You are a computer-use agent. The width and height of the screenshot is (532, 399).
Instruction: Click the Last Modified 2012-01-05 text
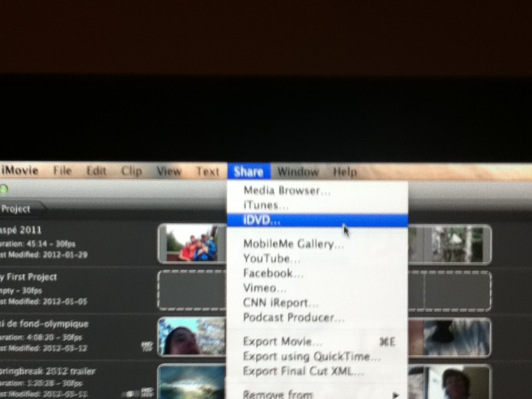click(x=43, y=301)
